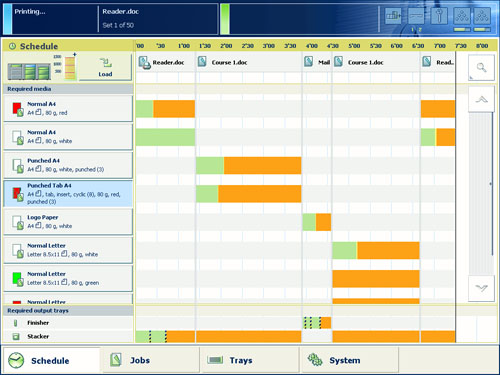
Task: Click the Finisher output tray icon
Action: tap(15, 323)
